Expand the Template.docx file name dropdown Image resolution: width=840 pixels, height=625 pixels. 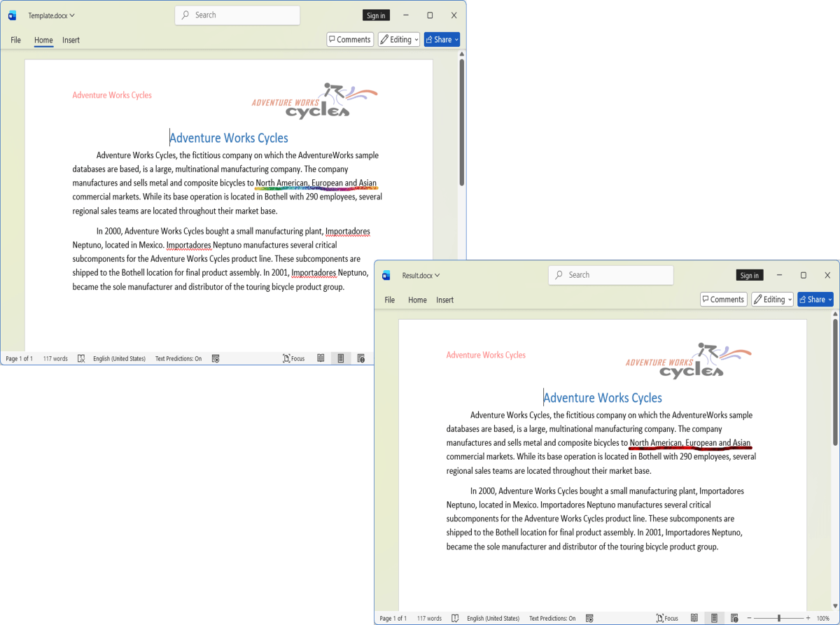click(x=51, y=15)
